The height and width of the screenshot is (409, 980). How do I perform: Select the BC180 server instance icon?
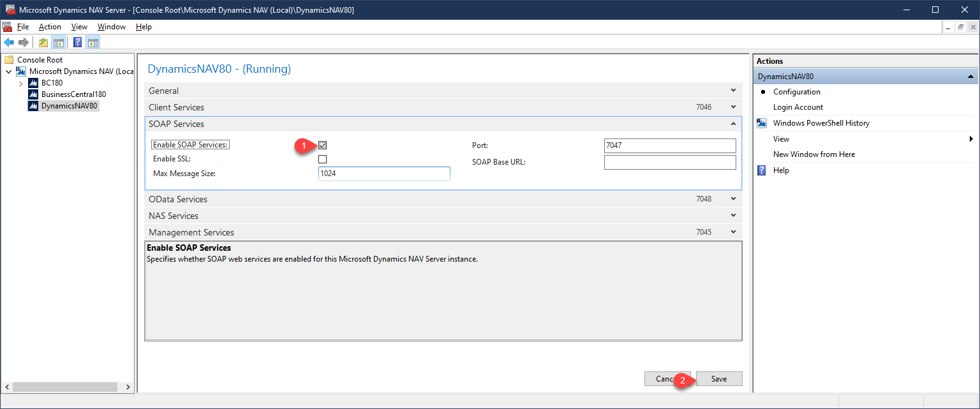pyautogui.click(x=33, y=83)
